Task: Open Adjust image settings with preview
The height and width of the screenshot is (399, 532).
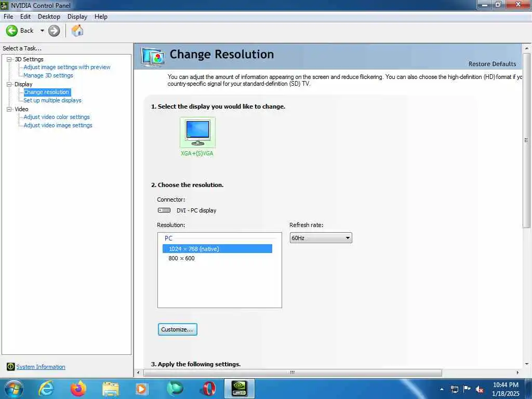Action: coord(67,67)
